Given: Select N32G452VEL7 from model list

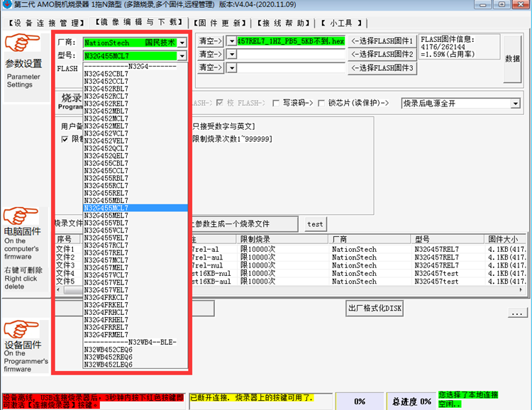Looking at the screenshot, I should (135, 141).
